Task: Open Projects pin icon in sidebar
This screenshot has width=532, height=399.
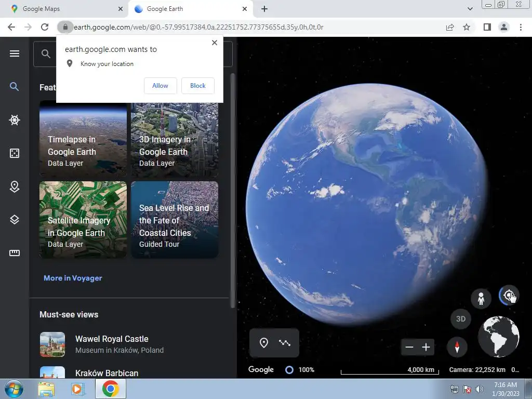Action: click(x=14, y=187)
